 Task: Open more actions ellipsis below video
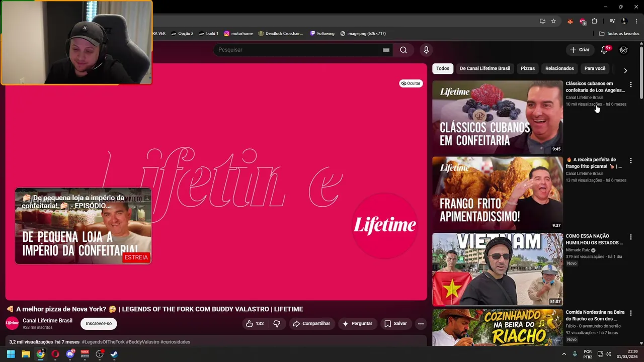click(421, 324)
